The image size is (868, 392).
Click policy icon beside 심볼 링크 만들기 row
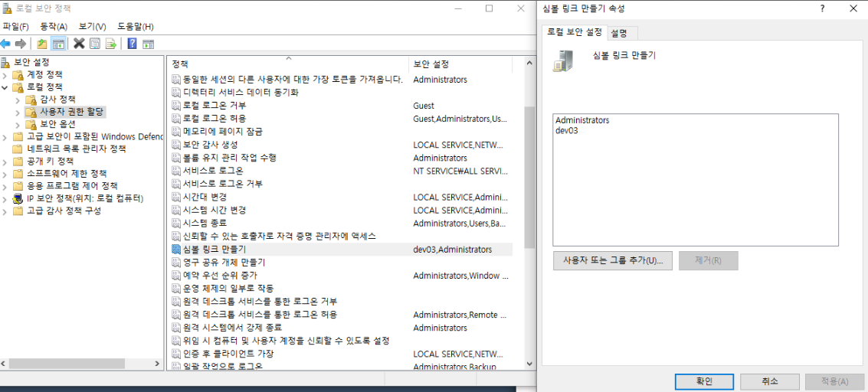point(177,250)
